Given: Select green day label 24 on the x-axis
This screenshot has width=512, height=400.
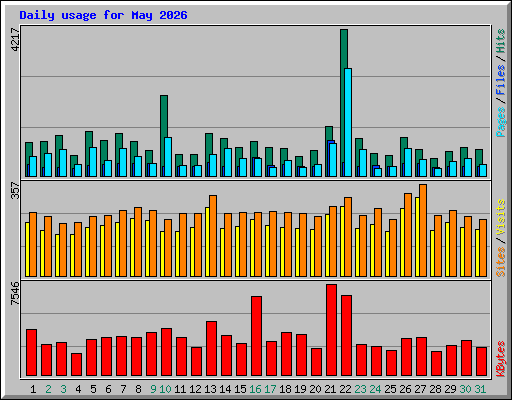Looking at the screenshot, I should pos(375,389).
